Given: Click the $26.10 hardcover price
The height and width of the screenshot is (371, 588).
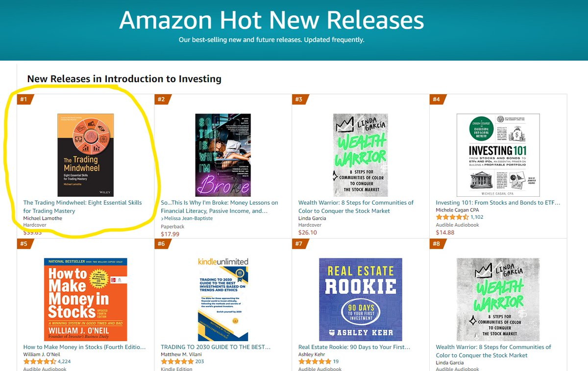Looking at the screenshot, I should point(308,232).
